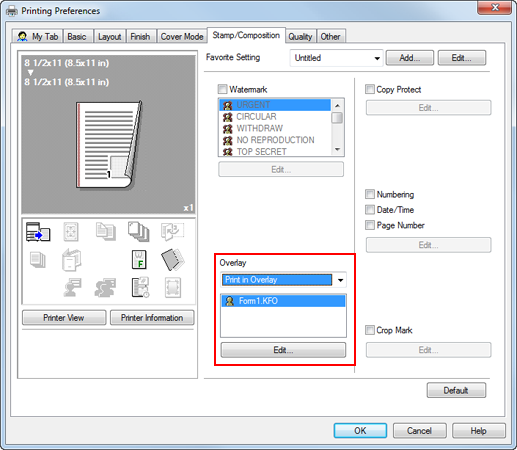Click the Printer Information button
Screen dimensions: 517x450
[152, 318]
